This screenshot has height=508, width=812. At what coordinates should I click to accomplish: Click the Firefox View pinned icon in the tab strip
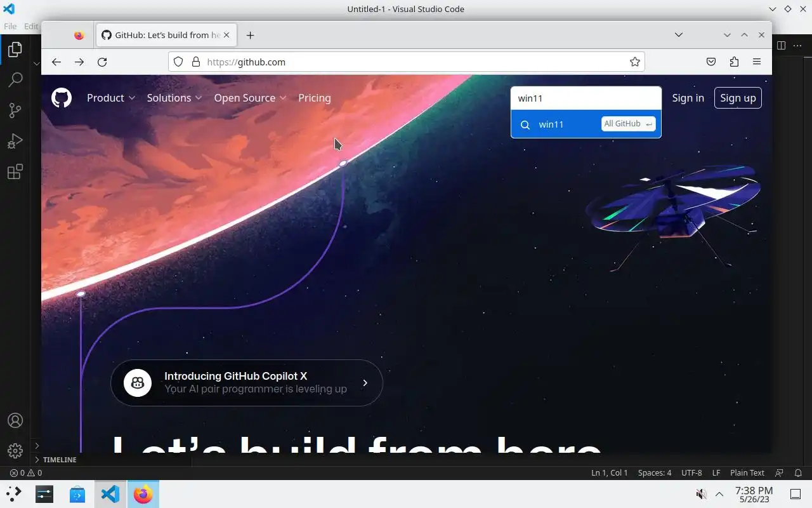click(x=79, y=35)
